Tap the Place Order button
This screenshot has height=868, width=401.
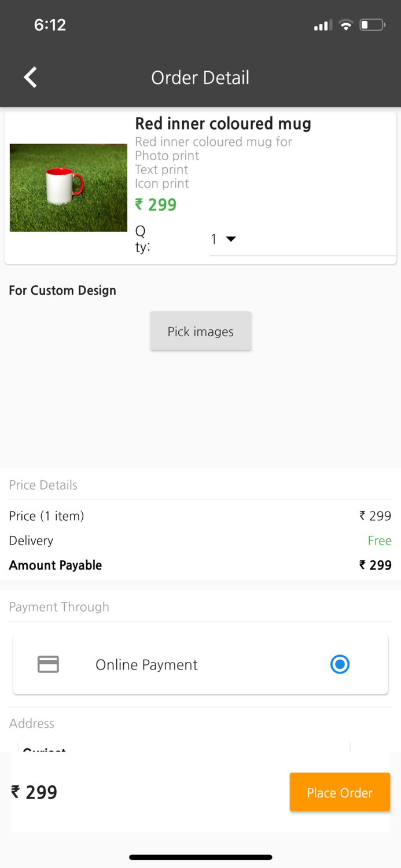click(340, 792)
